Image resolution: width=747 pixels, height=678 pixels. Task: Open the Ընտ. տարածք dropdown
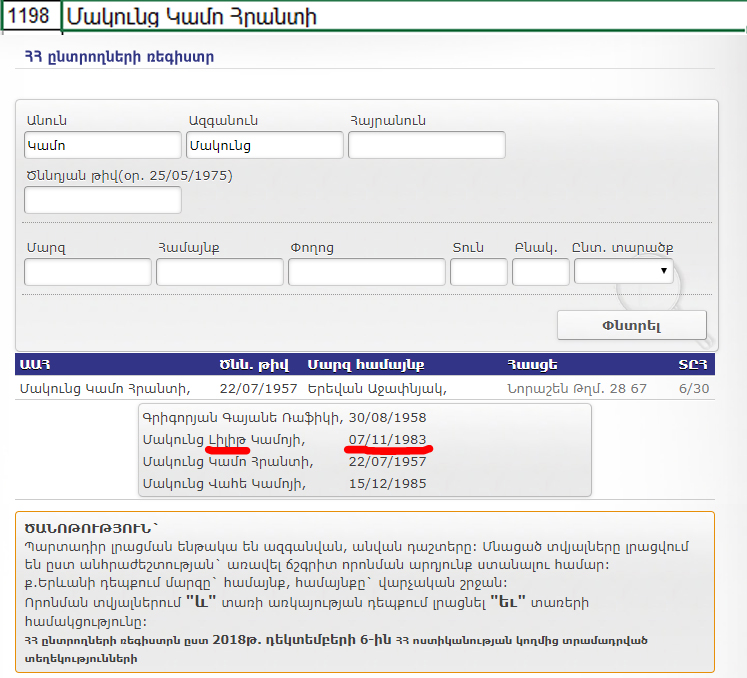click(623, 272)
